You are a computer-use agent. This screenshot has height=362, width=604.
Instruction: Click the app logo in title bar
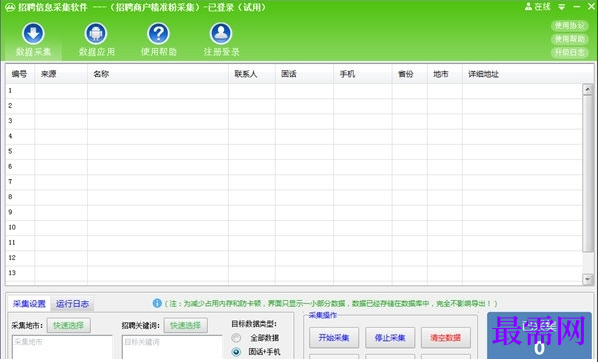[10, 7]
